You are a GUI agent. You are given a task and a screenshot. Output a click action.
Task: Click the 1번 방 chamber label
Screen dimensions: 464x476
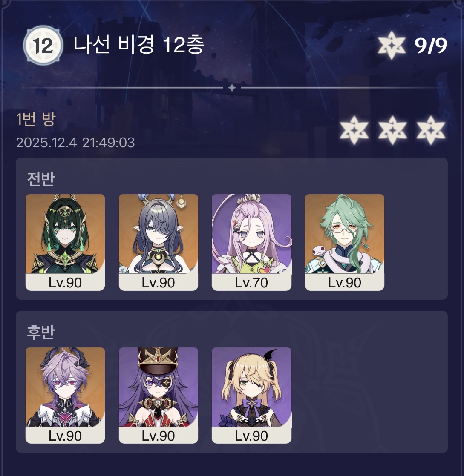pyautogui.click(x=36, y=119)
